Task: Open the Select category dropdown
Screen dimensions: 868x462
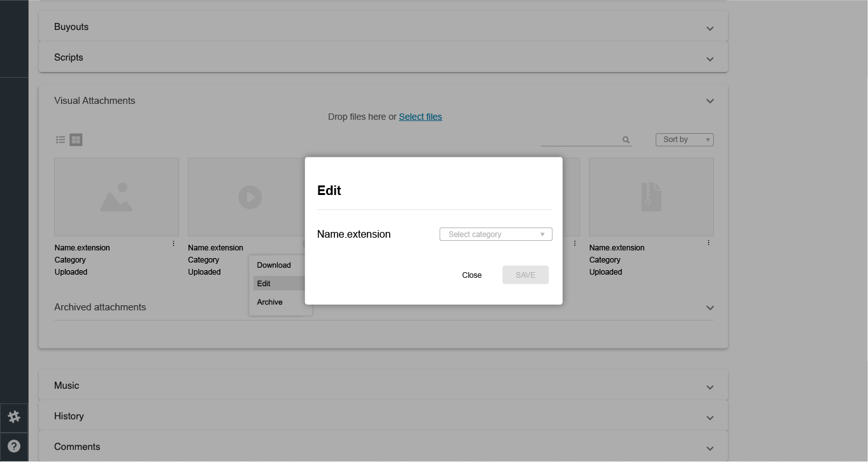Action: (x=495, y=234)
